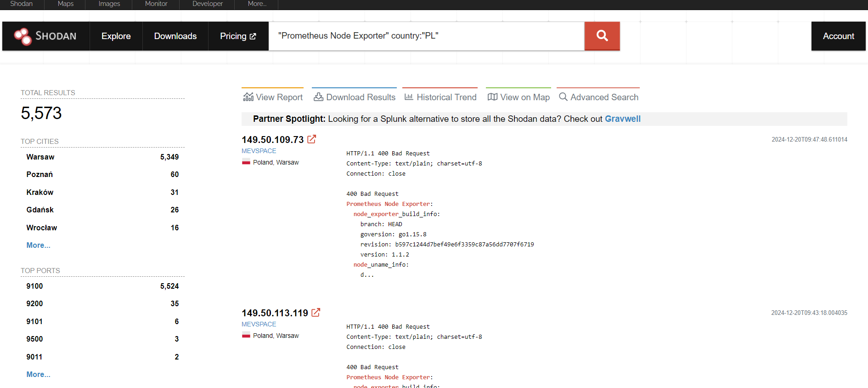Click timestamp 2024-12-20T09:47:48.611014
This screenshot has width=868, height=388.
tap(809, 139)
